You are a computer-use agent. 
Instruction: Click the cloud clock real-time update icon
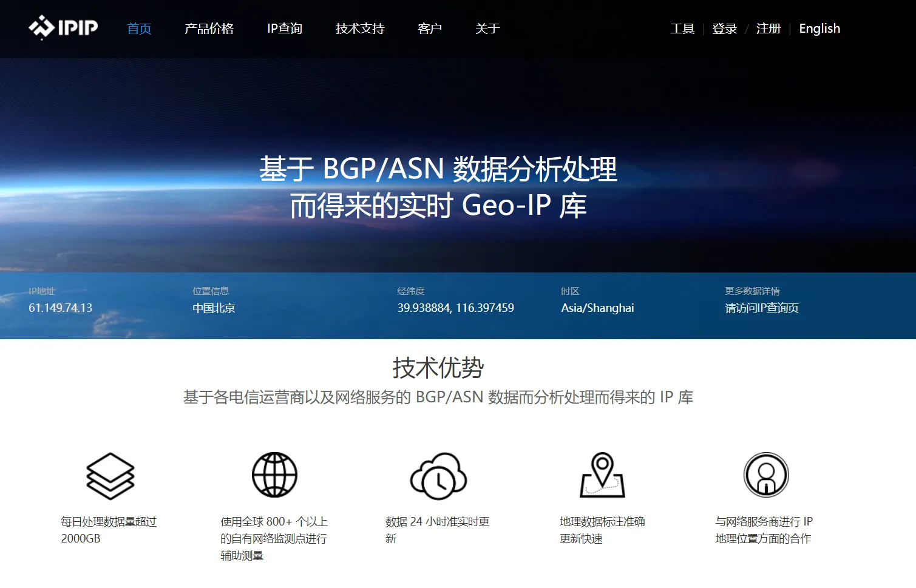coord(438,476)
